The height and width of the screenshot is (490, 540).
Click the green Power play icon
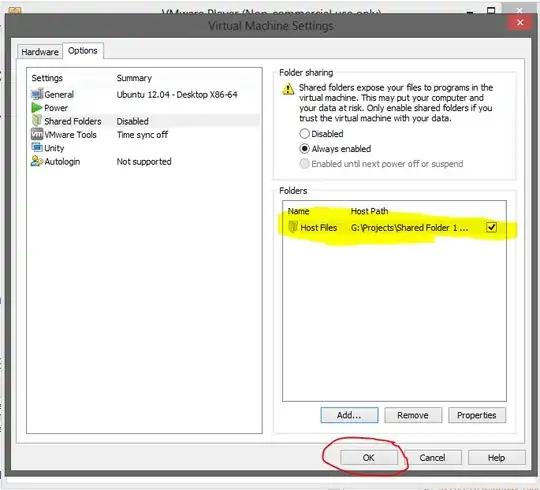pos(37,108)
